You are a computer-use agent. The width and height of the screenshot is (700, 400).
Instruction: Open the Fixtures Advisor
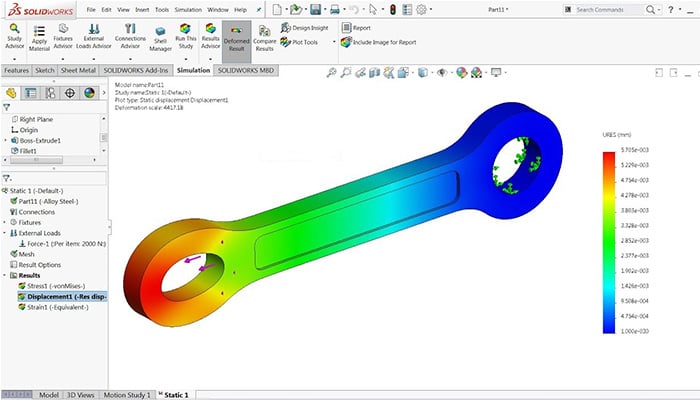pos(63,37)
